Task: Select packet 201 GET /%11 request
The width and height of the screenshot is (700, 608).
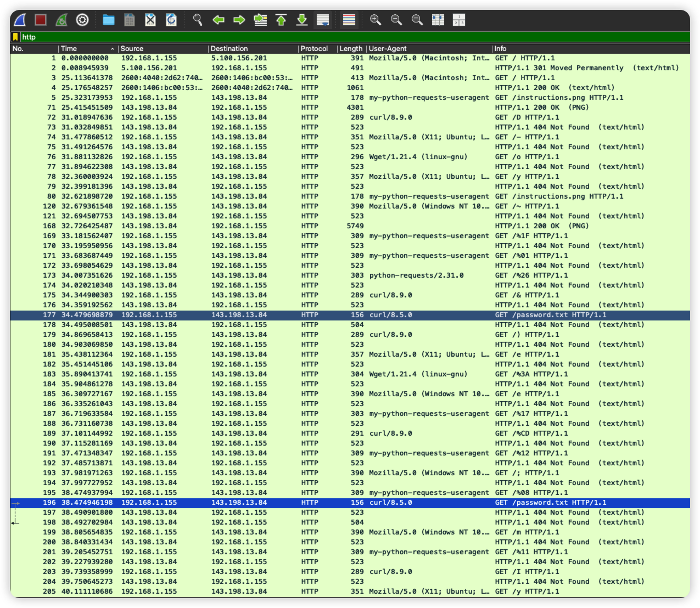Action: coord(350,552)
